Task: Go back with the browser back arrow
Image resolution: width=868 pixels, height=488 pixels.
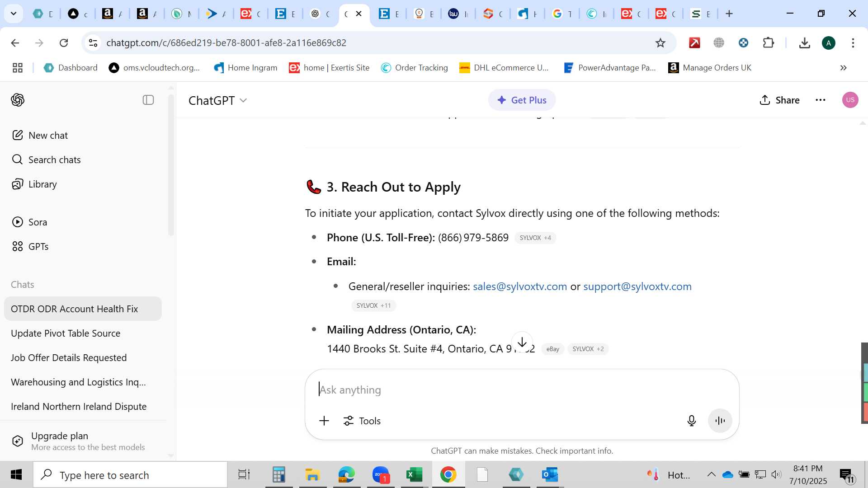Action: tap(15, 42)
